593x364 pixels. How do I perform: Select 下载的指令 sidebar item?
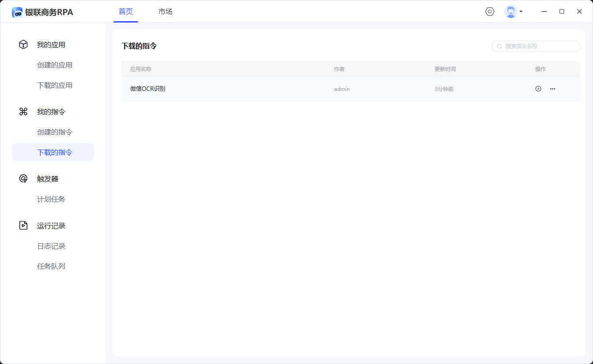(55, 152)
